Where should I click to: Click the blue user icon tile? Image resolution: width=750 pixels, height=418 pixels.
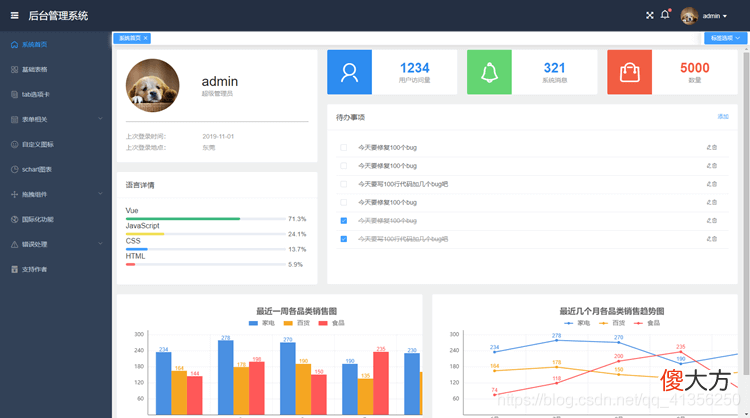349,72
